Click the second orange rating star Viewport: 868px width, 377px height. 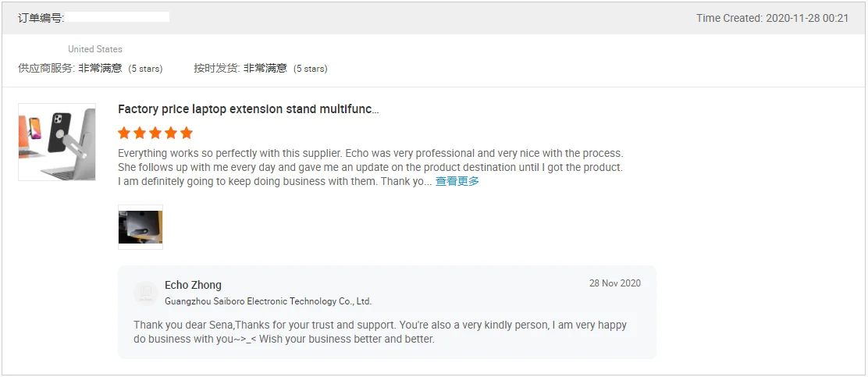140,133
